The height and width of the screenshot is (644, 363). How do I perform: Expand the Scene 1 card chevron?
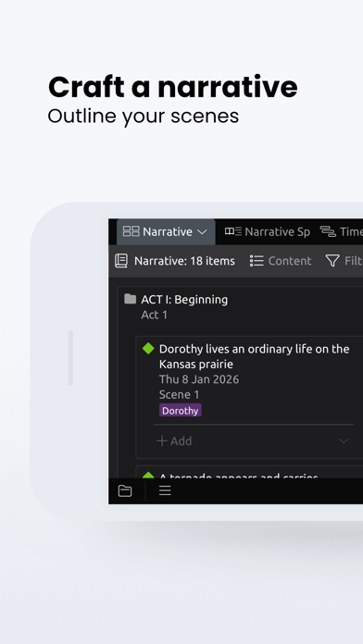[x=344, y=441]
